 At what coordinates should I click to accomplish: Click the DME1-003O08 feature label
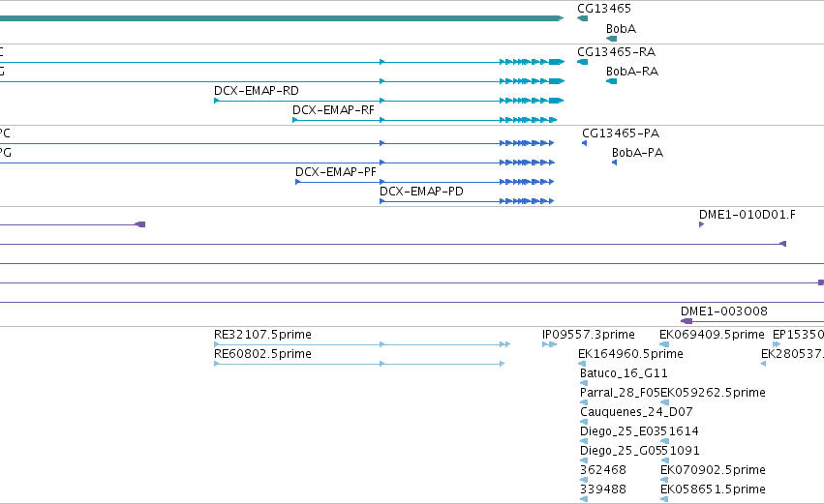click(723, 311)
